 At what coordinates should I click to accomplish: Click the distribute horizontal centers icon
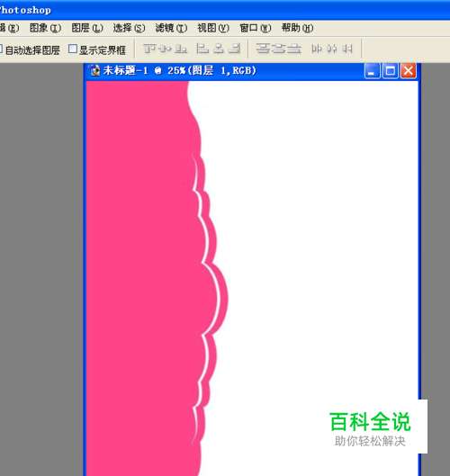(332, 49)
